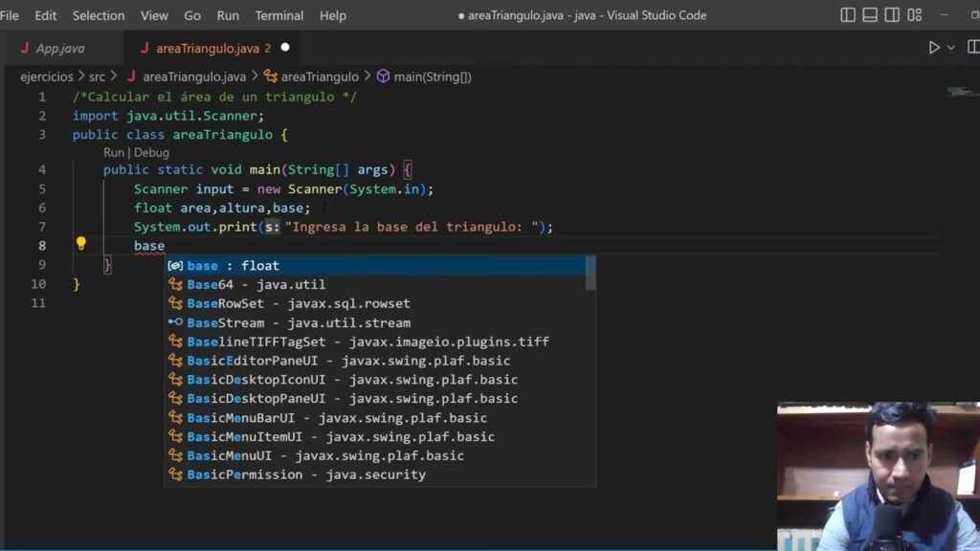Click the Debug CodeLens link above main

coord(151,152)
